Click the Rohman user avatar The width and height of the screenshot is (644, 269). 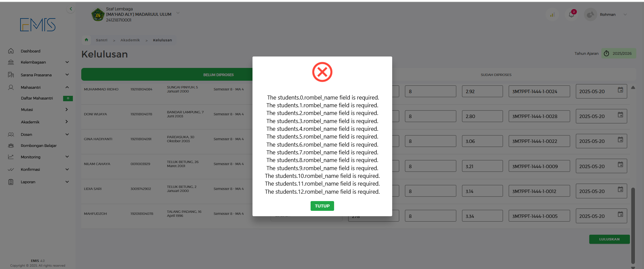tap(590, 14)
